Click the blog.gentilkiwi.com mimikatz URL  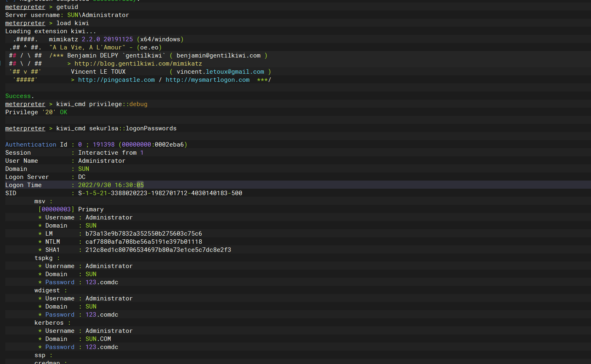coord(138,64)
